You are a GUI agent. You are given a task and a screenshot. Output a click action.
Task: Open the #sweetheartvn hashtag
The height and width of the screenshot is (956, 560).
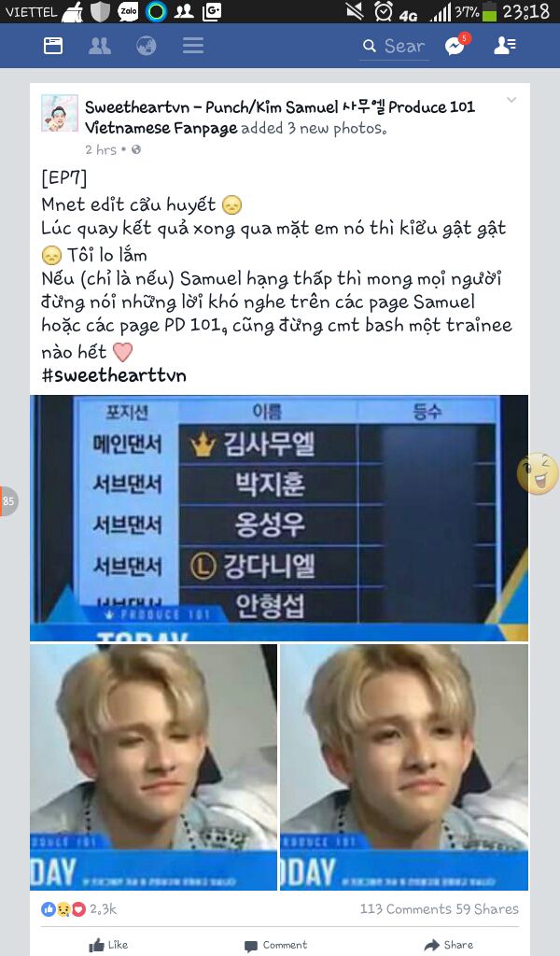tap(114, 374)
